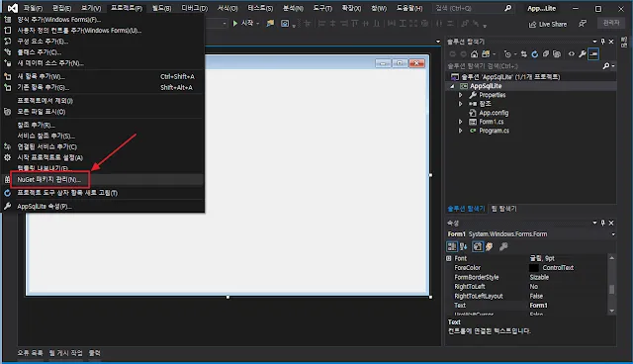Image resolution: width=633 pixels, height=364 pixels.
Task: Open the Debug menu in menu bar
Action: click(194, 8)
